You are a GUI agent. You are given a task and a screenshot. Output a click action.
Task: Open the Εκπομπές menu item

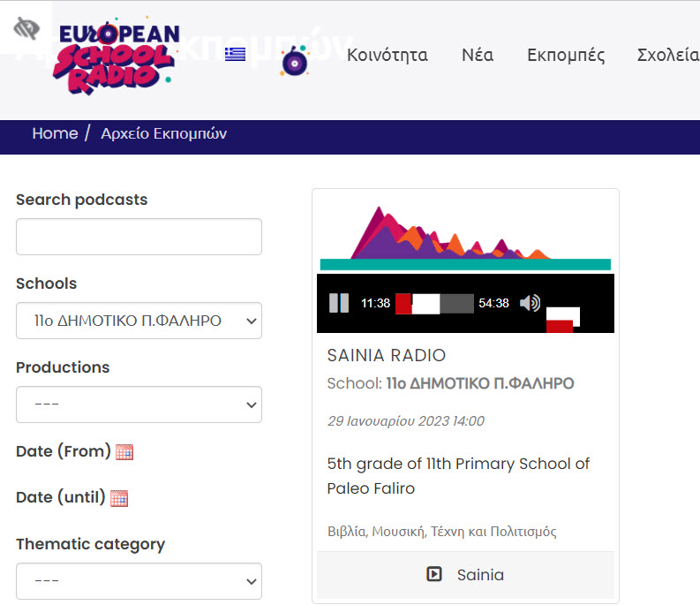point(566,55)
